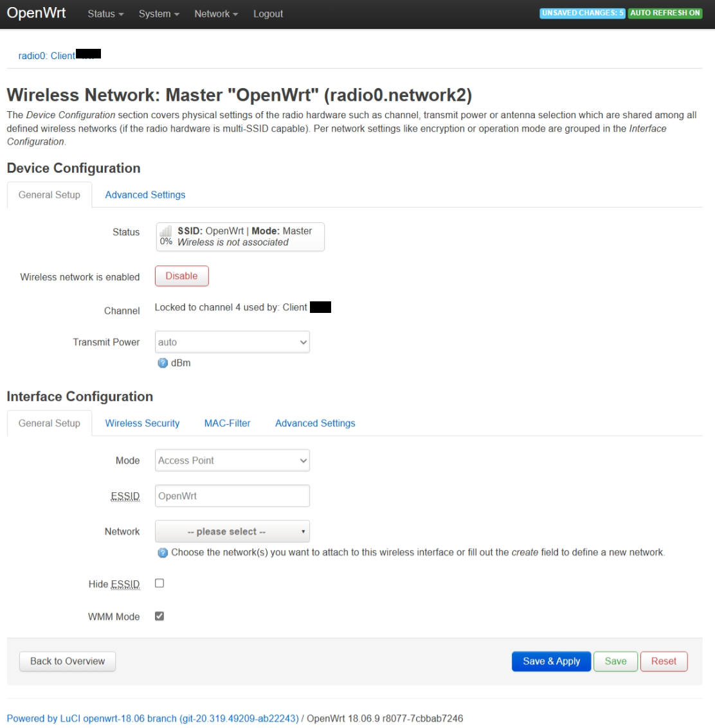Switch to the MAC-Filter tab

pyautogui.click(x=227, y=423)
